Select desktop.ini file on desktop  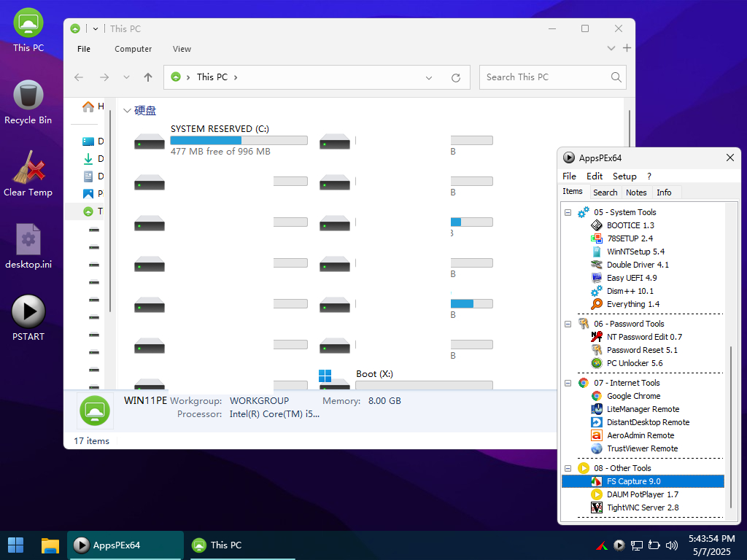[28, 246]
